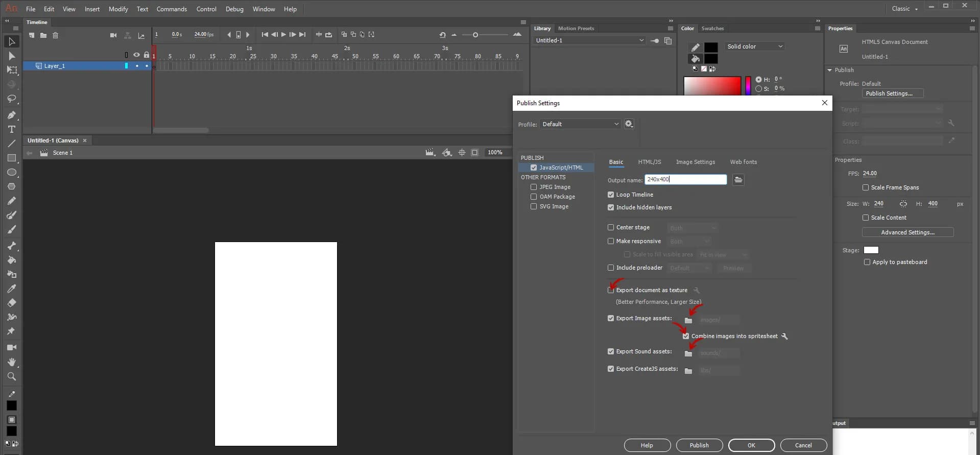Click the Publish button
980x455 pixels.
tap(699, 445)
